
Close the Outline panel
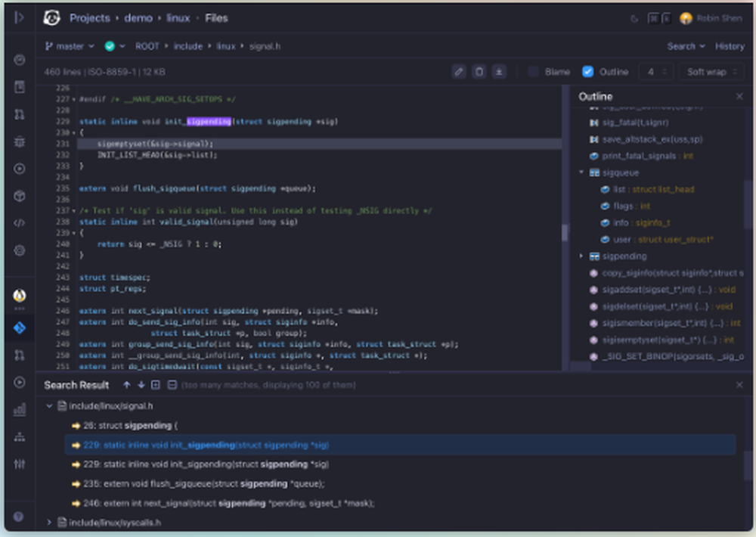point(739,97)
